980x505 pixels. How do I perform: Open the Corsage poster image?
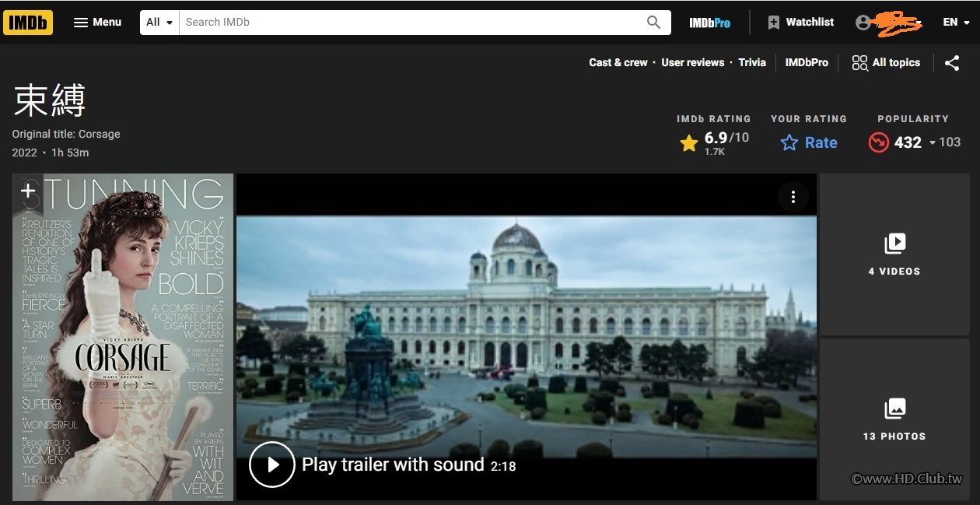[123, 337]
